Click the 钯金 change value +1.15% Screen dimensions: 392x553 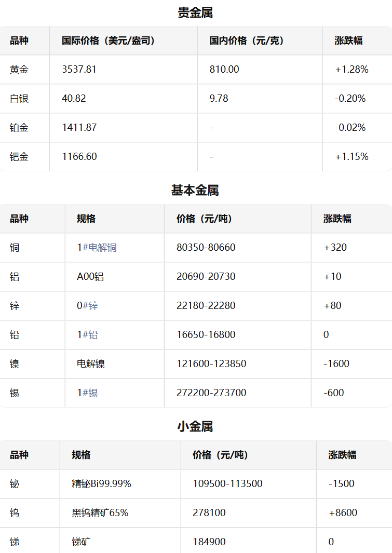(352, 157)
